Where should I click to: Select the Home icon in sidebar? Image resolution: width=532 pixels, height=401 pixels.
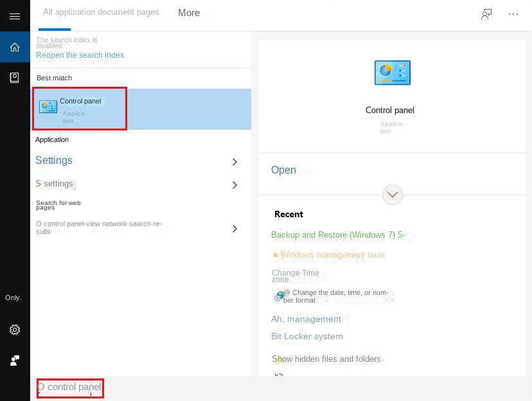(14, 47)
